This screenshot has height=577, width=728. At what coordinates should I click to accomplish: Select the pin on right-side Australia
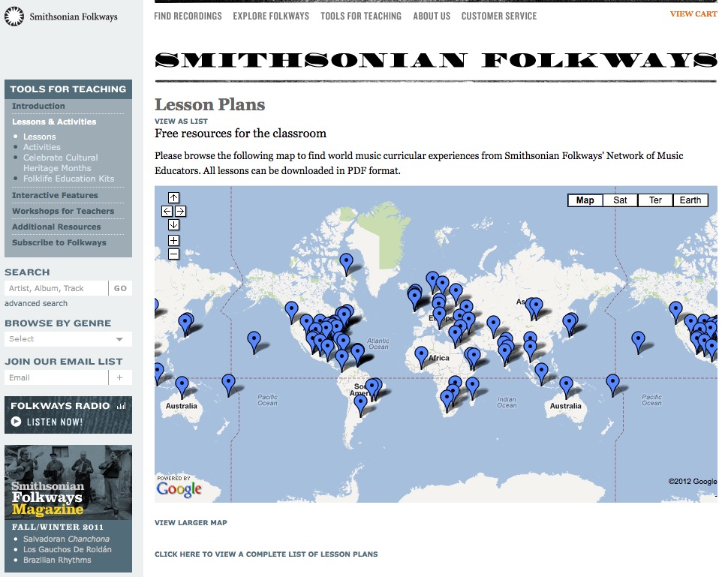(x=566, y=387)
